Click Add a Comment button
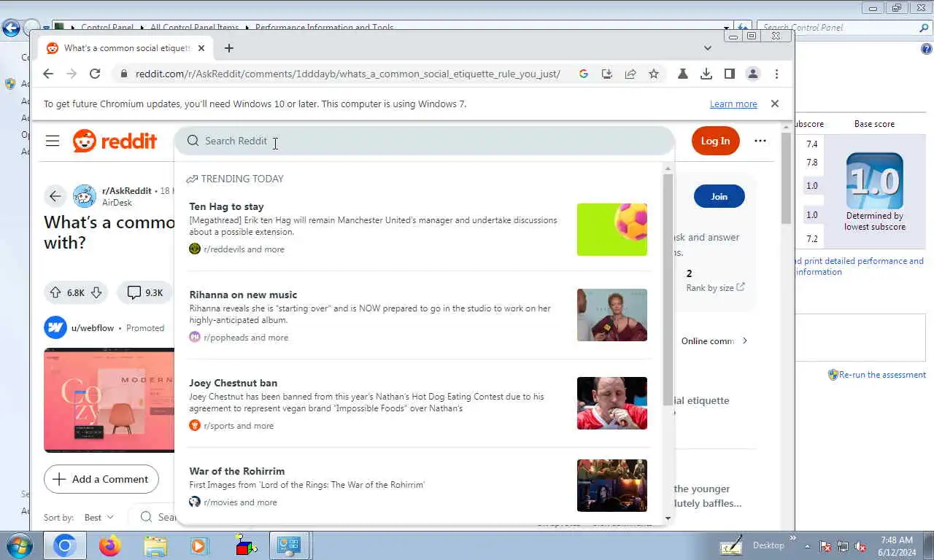 pos(101,479)
